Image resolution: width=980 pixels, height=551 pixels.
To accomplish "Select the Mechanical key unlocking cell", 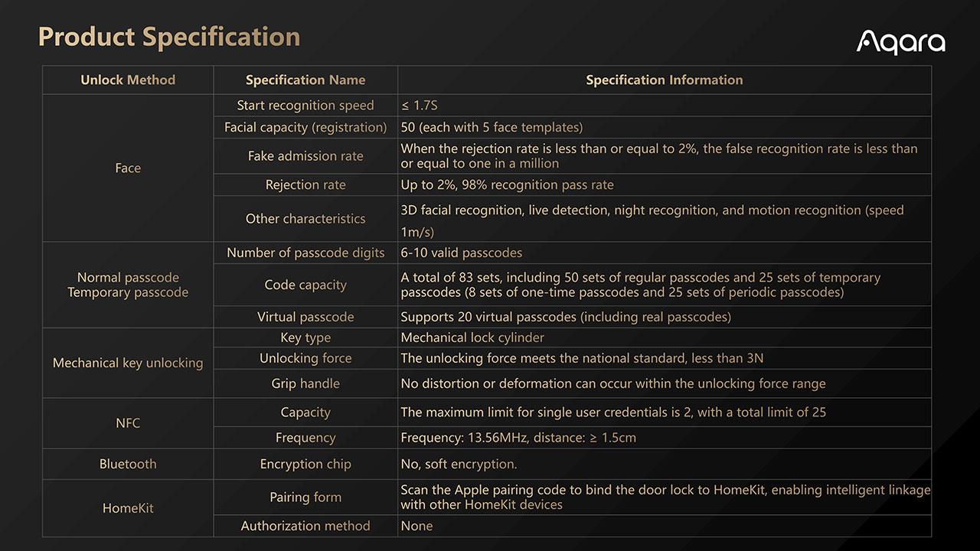I will click(128, 363).
